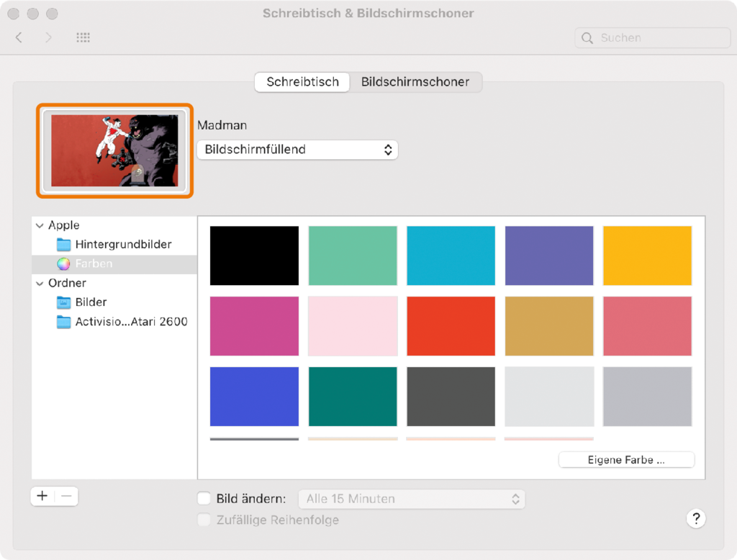Screen dimensions: 737x560
Task: Select the Farben color wheel item
Action: [x=94, y=264]
